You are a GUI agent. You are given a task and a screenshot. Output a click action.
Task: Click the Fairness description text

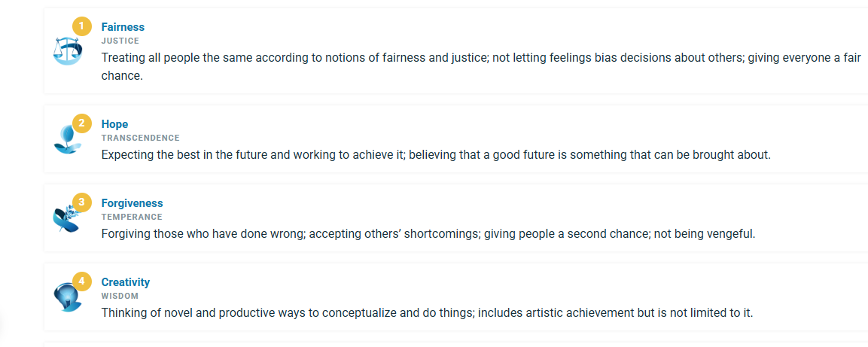pyautogui.click(x=481, y=57)
